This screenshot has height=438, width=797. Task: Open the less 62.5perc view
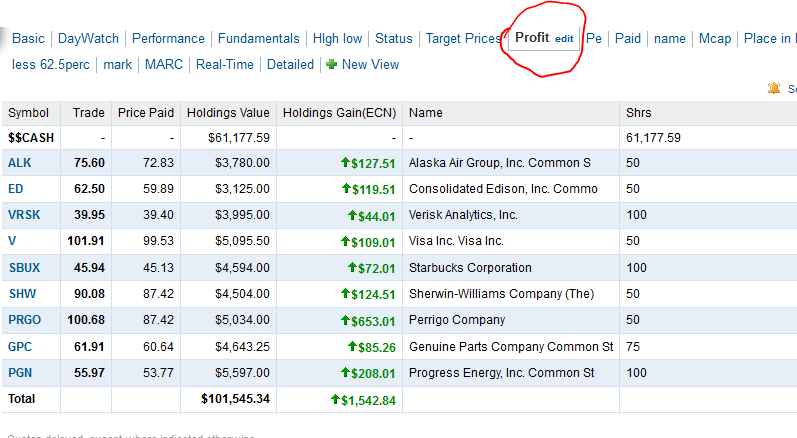click(x=51, y=65)
